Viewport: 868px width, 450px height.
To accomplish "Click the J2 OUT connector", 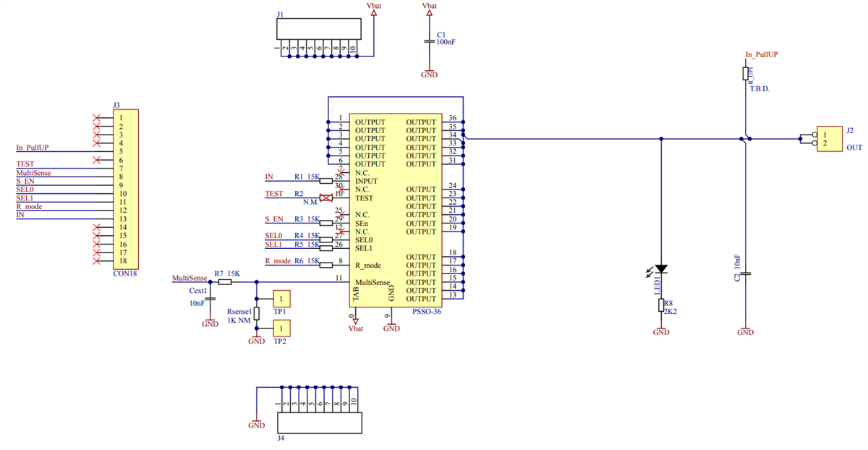I will [828, 140].
